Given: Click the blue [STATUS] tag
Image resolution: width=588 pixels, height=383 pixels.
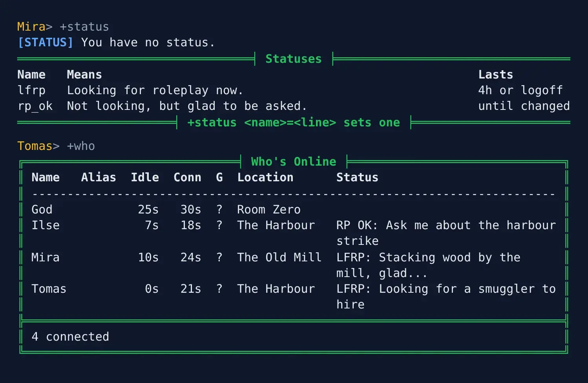Looking at the screenshot, I should (x=46, y=42).
